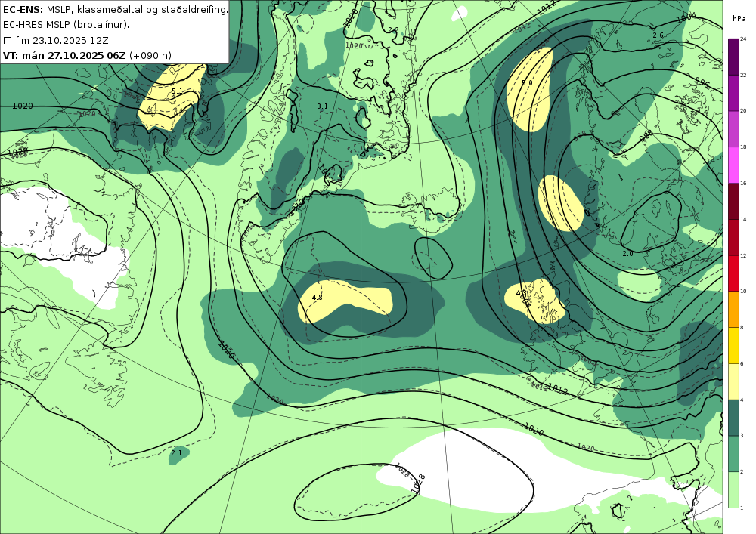Click the 4.3 spread value label
The image size is (756, 534).
click(521, 293)
